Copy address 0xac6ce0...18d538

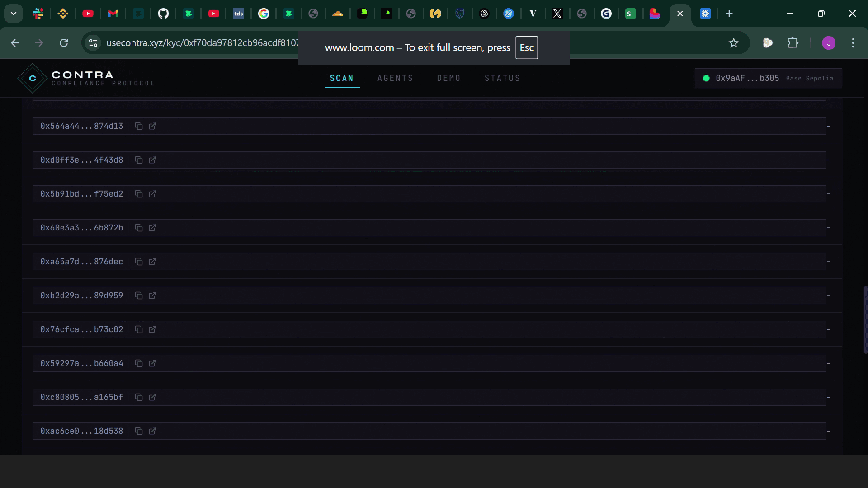coord(139,431)
